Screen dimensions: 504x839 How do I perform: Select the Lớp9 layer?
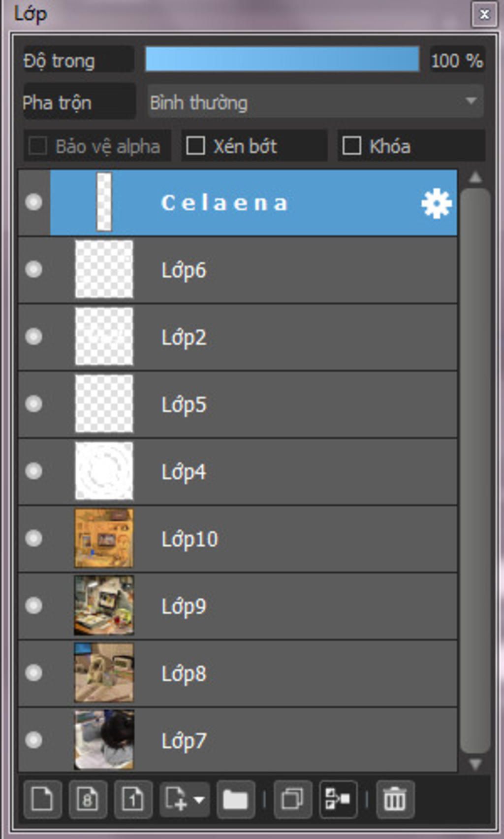click(x=238, y=606)
